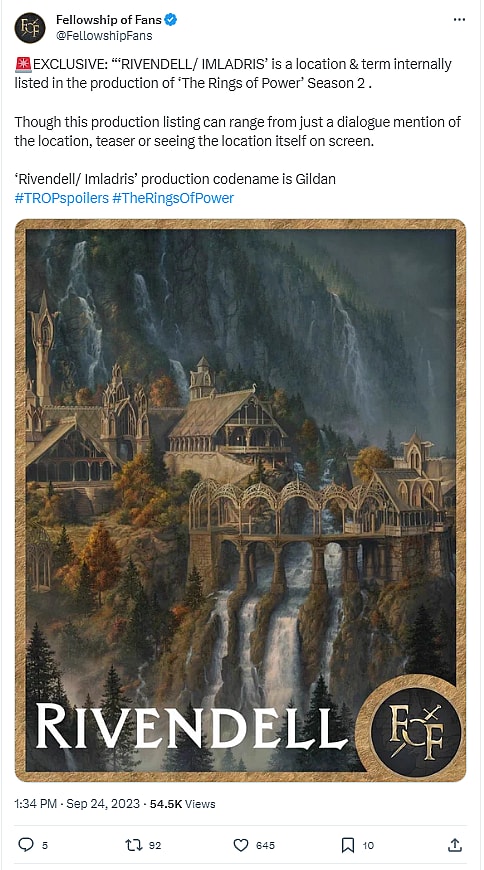Open the Rivendell poster image
The height and width of the screenshot is (870, 484).
pyautogui.click(x=240, y=500)
